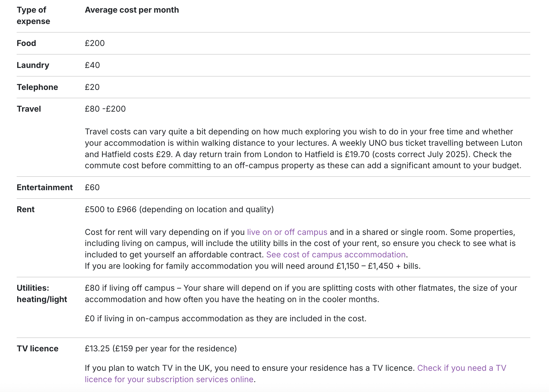549x392 pixels.
Task: Click the 'Average cost per month' header
Action: (x=132, y=10)
